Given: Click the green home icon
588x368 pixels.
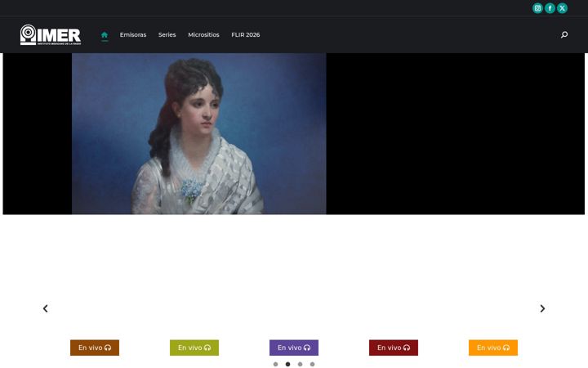Looking at the screenshot, I should (x=105, y=35).
